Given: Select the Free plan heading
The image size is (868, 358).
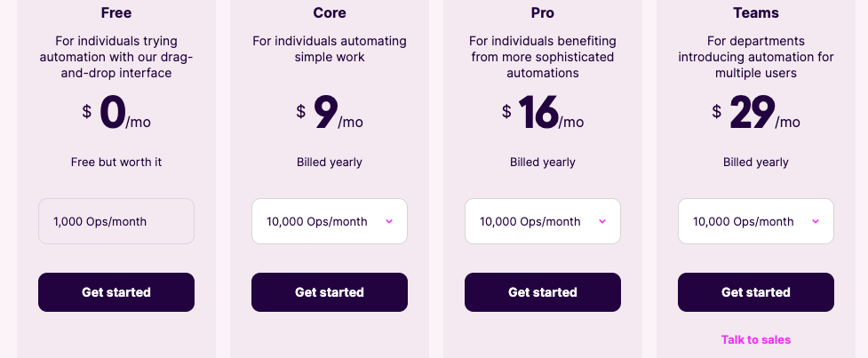Looking at the screenshot, I should (x=116, y=13).
